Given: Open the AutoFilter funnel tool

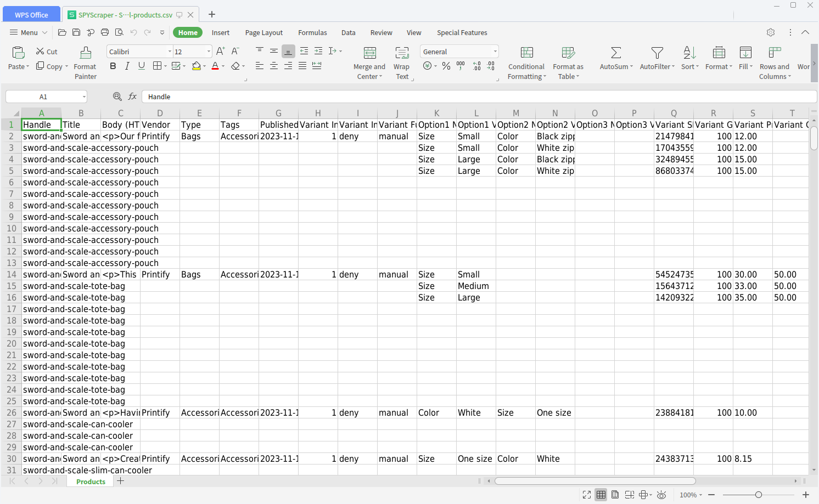Looking at the screenshot, I should tap(657, 53).
